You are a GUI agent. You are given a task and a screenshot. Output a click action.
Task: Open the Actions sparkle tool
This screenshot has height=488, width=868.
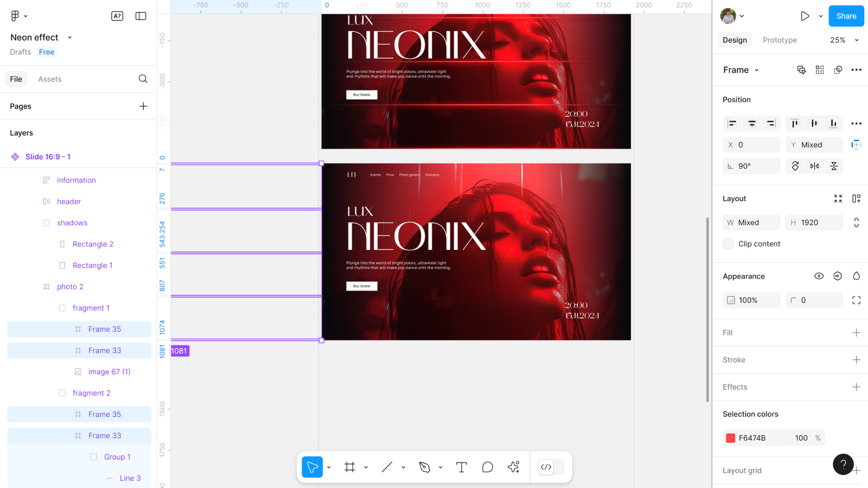tap(514, 467)
